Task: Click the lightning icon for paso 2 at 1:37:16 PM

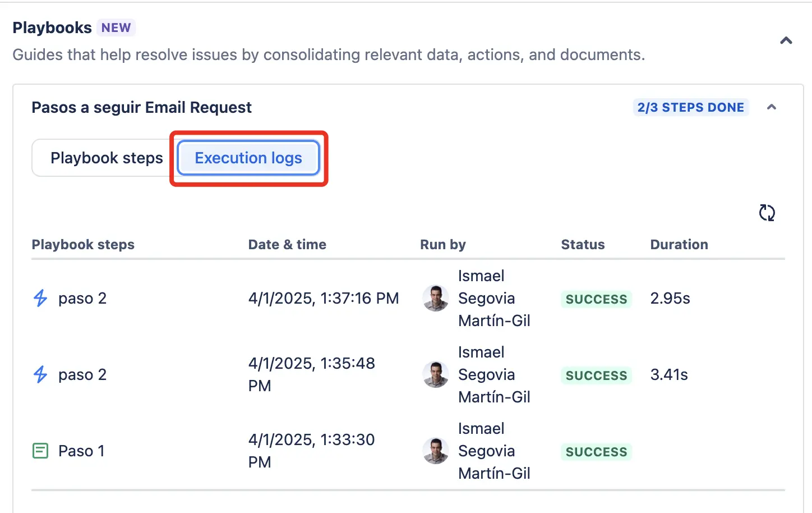Action: [40, 298]
